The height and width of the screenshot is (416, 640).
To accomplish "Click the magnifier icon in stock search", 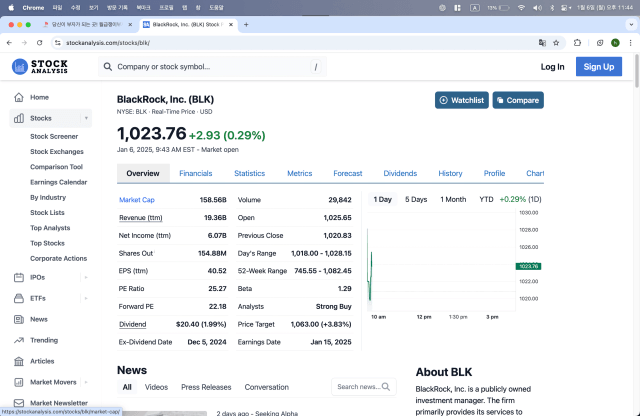I will coord(108,67).
